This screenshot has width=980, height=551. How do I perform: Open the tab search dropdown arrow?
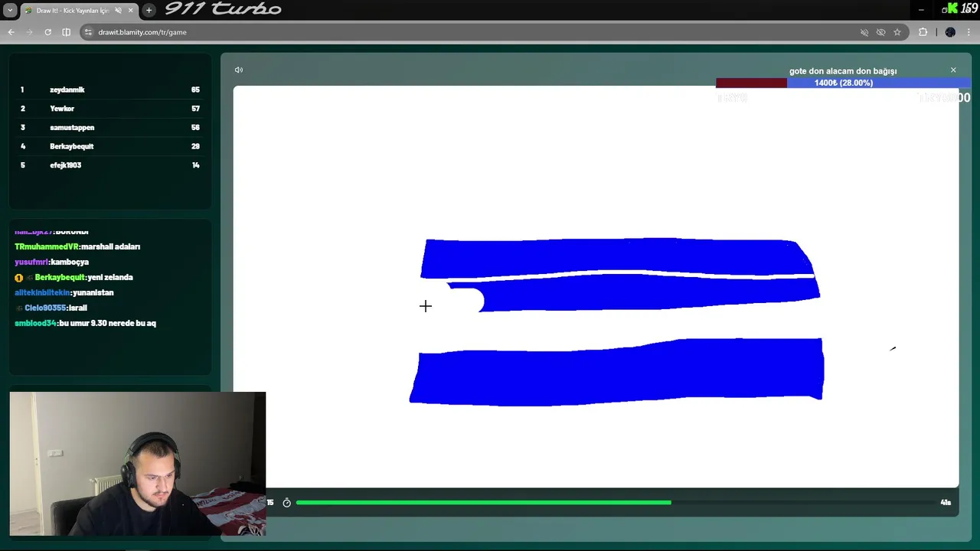point(10,10)
